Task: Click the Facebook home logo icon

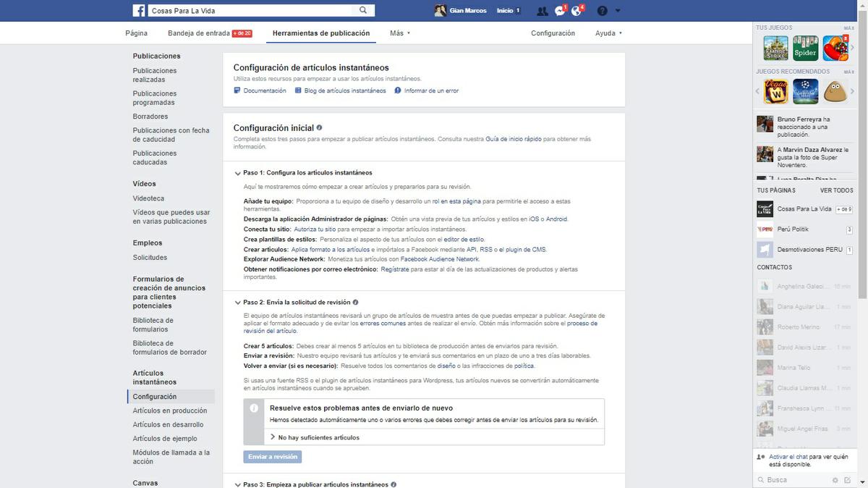Action: pyautogui.click(x=137, y=9)
